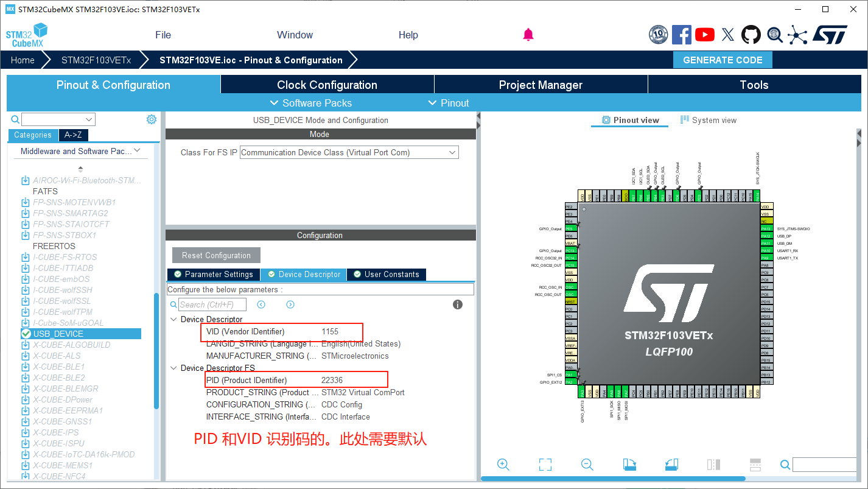The image size is (868, 489).
Task: Switch to Project Manager tab
Action: point(541,85)
